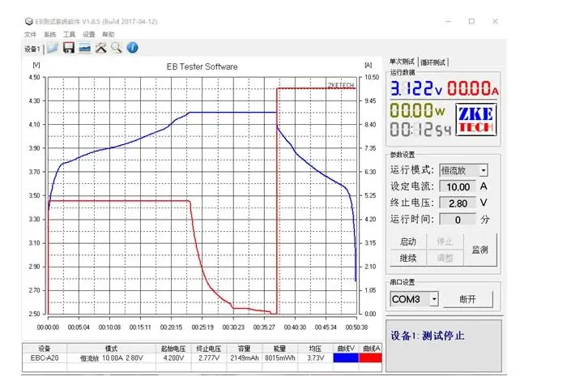Image resolution: width=588 pixels, height=385 pixels.
Task: Expand the 运行模式 dropdown
Action: tap(484, 170)
